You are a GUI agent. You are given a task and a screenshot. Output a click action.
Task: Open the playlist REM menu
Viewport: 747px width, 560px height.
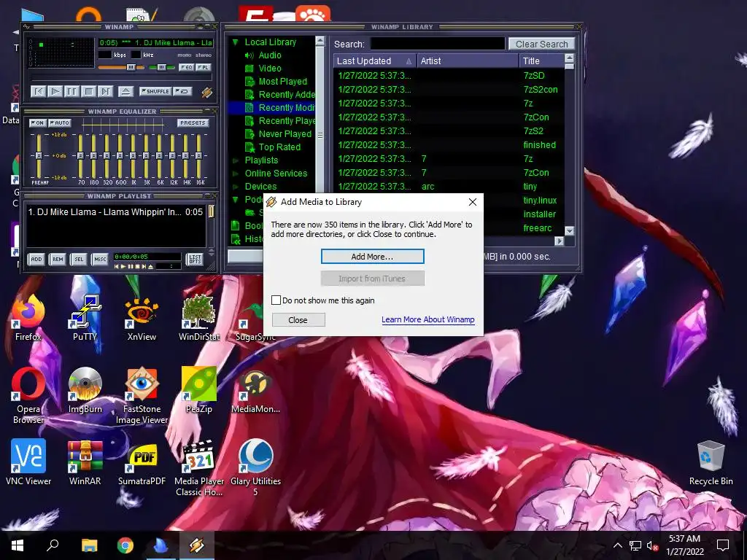[x=58, y=259]
